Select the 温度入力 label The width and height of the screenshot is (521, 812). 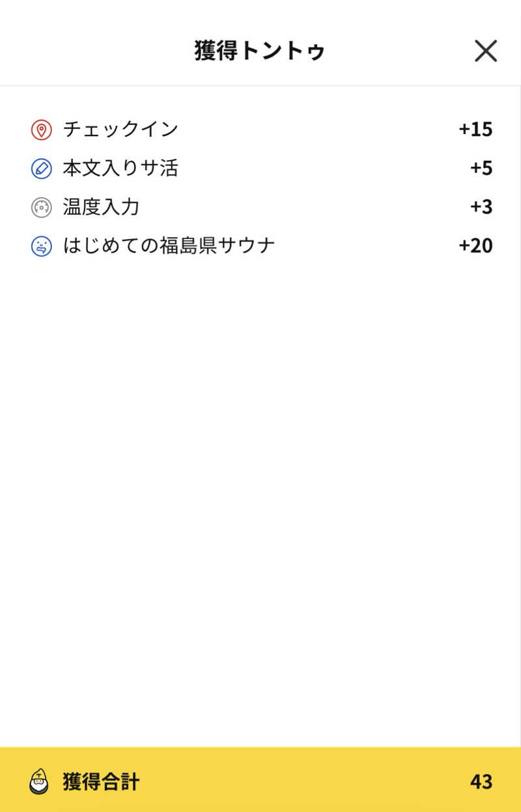click(x=101, y=207)
